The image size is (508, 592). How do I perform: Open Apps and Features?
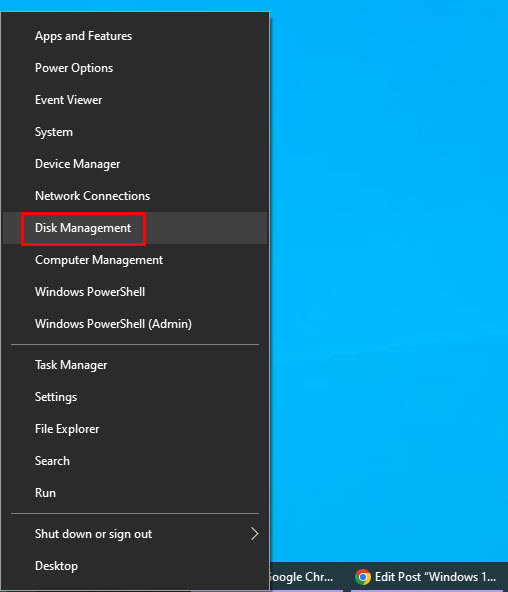pos(135,36)
